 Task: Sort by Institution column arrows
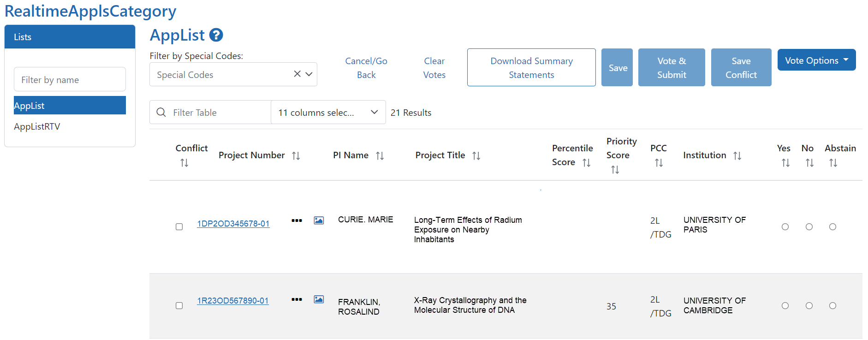[x=737, y=156]
